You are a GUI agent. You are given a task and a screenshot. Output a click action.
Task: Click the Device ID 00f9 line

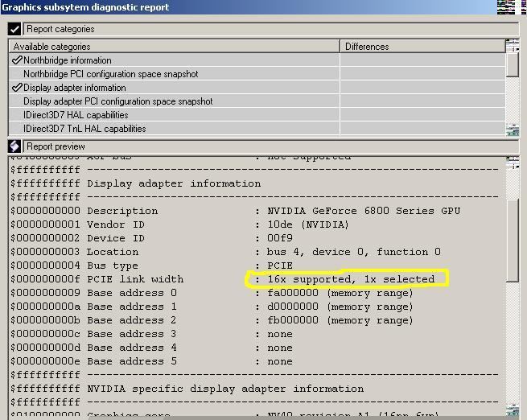(x=151, y=238)
